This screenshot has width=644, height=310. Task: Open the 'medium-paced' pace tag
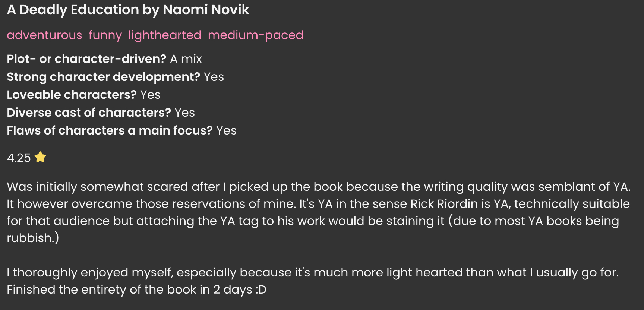[x=256, y=35]
